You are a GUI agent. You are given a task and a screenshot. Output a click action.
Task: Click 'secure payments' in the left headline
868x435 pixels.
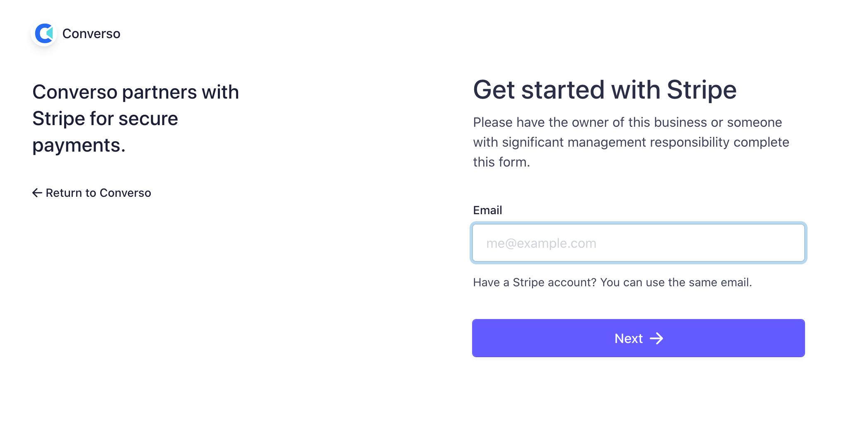105,132
